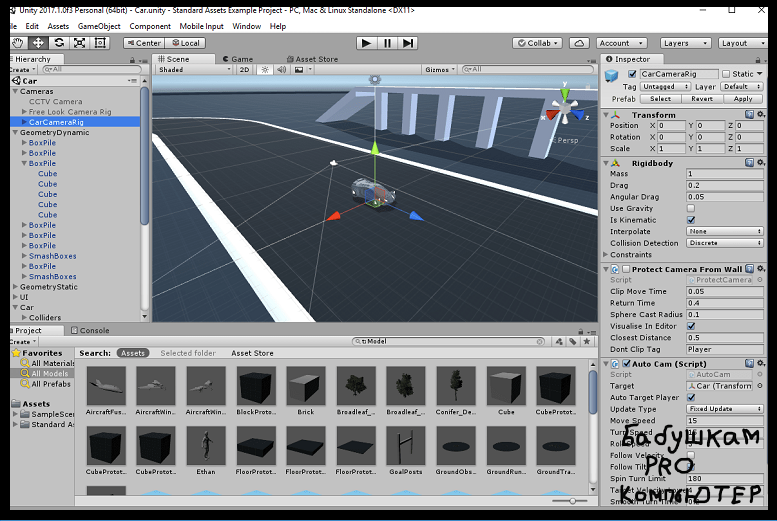Save search with star icon
Image resolution: width=777 pixels, height=521 pixels.
click(587, 341)
